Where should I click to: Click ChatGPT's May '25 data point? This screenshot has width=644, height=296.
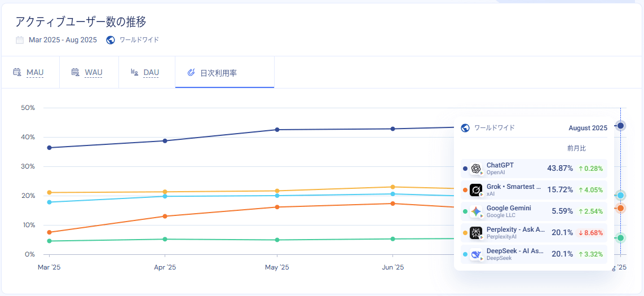(277, 130)
